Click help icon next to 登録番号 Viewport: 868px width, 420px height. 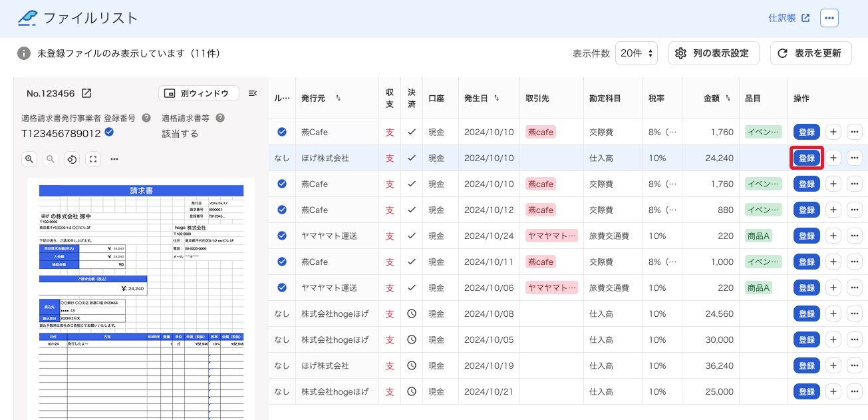(146, 118)
